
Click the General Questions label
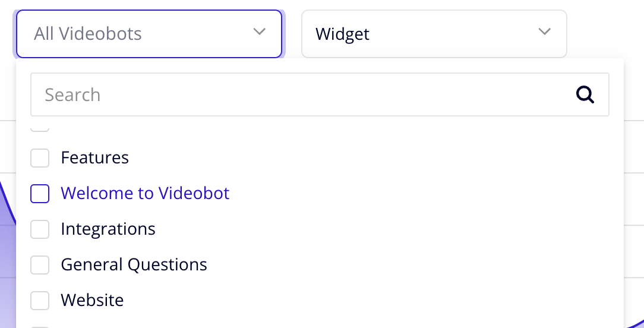pos(134,265)
